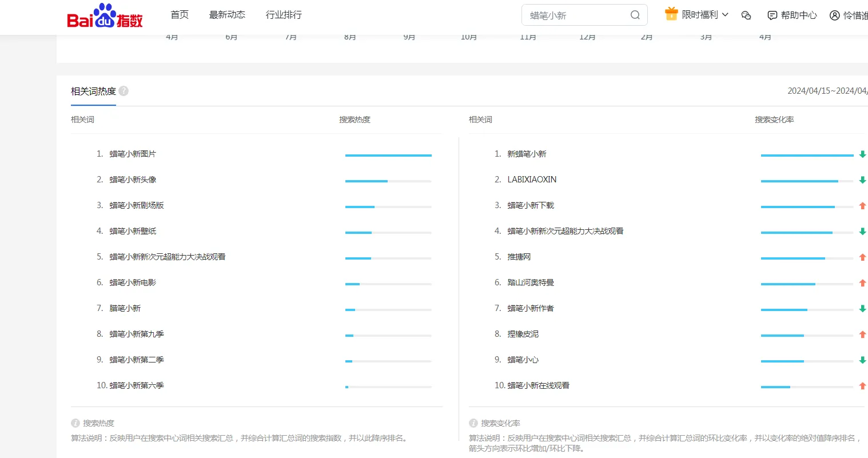Click the search magnifier icon
The width and height of the screenshot is (868, 458).
click(635, 15)
